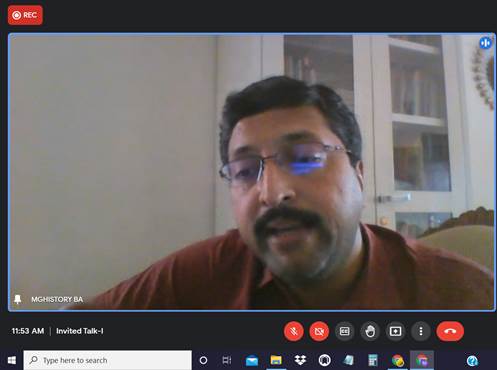
Task: Open the Windows Start menu
Action: point(12,360)
